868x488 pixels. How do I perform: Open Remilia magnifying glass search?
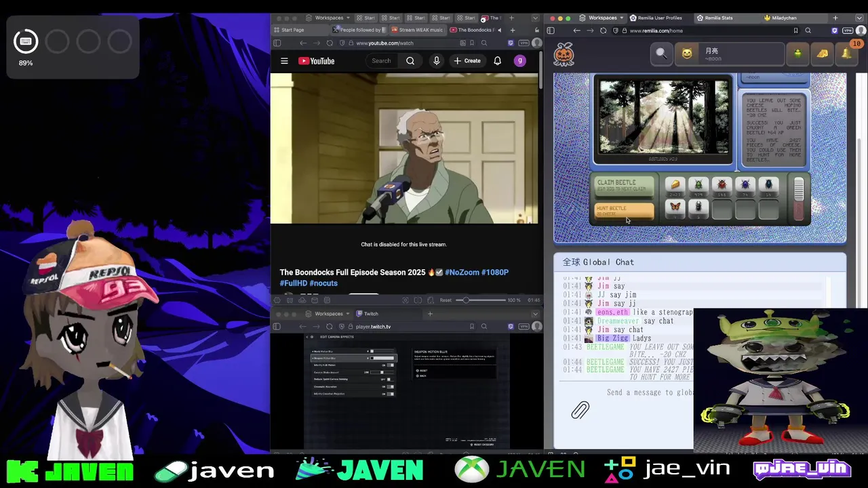point(660,54)
